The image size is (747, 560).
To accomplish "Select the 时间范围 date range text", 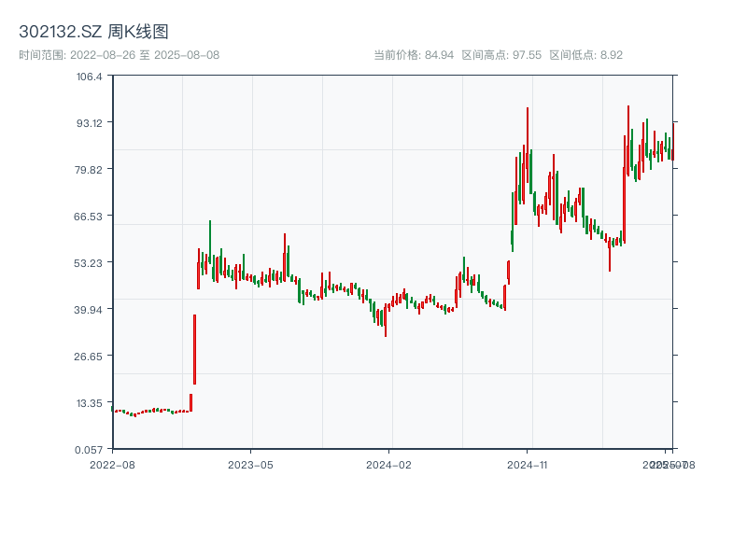I will (119, 55).
